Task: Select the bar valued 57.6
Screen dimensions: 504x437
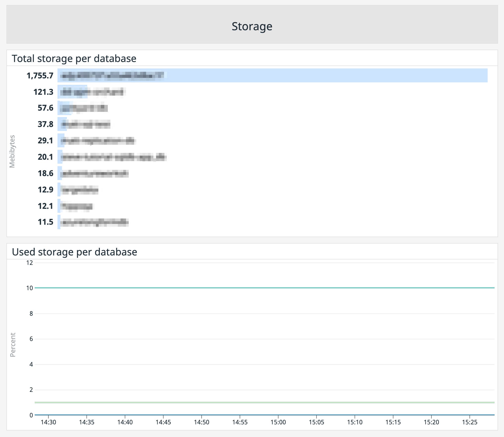Action: coord(64,108)
